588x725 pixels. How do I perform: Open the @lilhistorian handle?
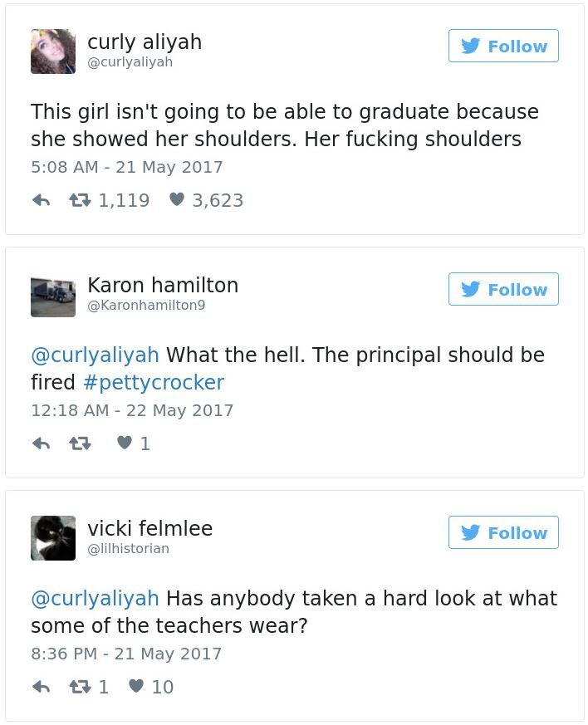coord(128,549)
